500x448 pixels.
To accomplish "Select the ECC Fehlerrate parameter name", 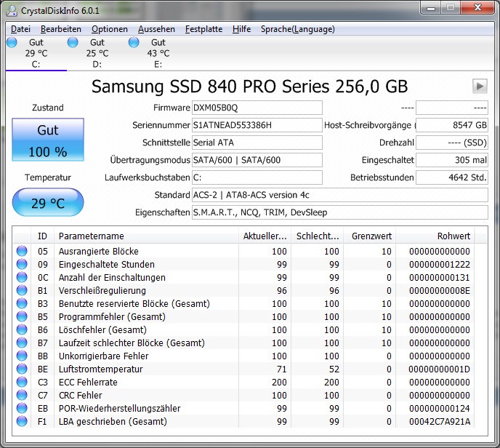I will pos(88,382).
